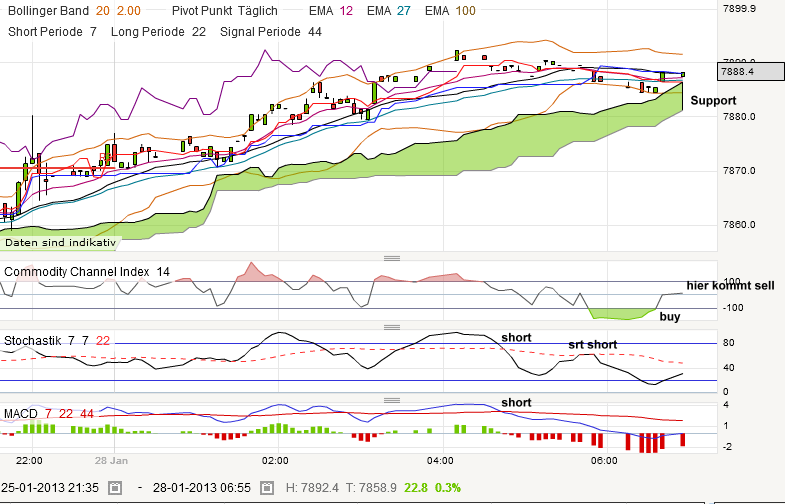Edit Bollinger Band deviation value 2.00

(129, 11)
